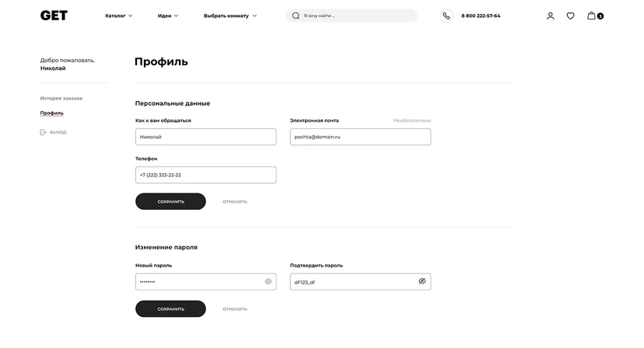Click Отменить under password change
Screen dimensions: 644x348
point(235,308)
